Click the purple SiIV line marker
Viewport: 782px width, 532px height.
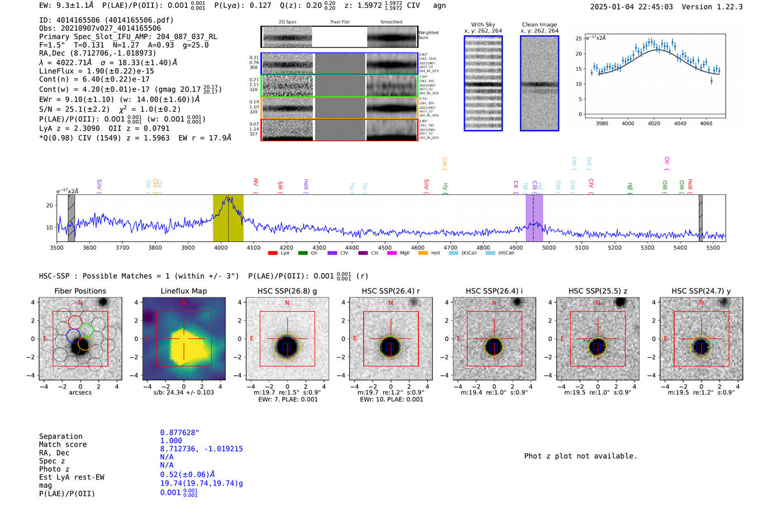[99, 186]
